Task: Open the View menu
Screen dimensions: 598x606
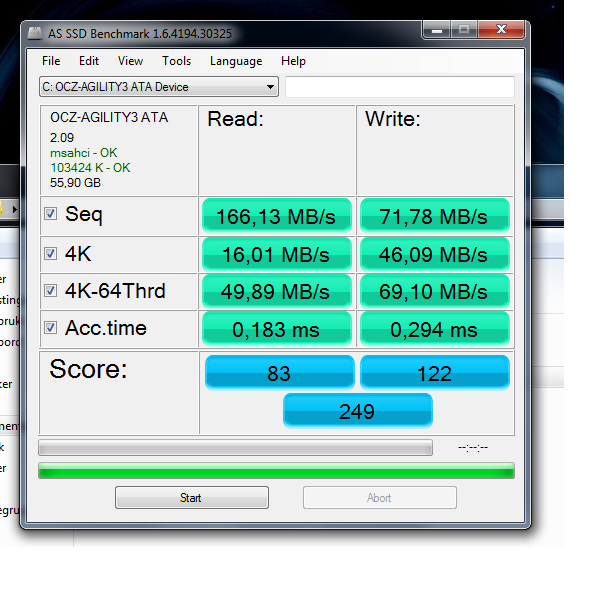Action: pos(130,61)
